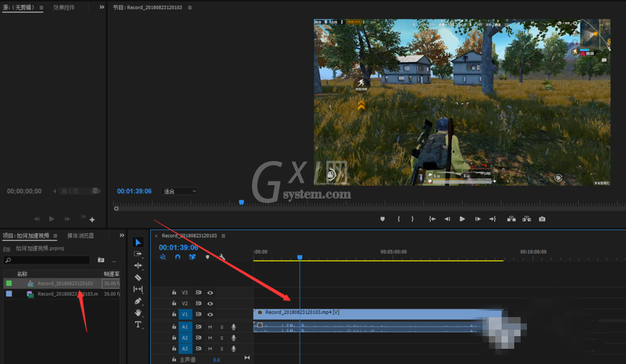
Task: Select the Selection tool arrow
Action: 138,242
